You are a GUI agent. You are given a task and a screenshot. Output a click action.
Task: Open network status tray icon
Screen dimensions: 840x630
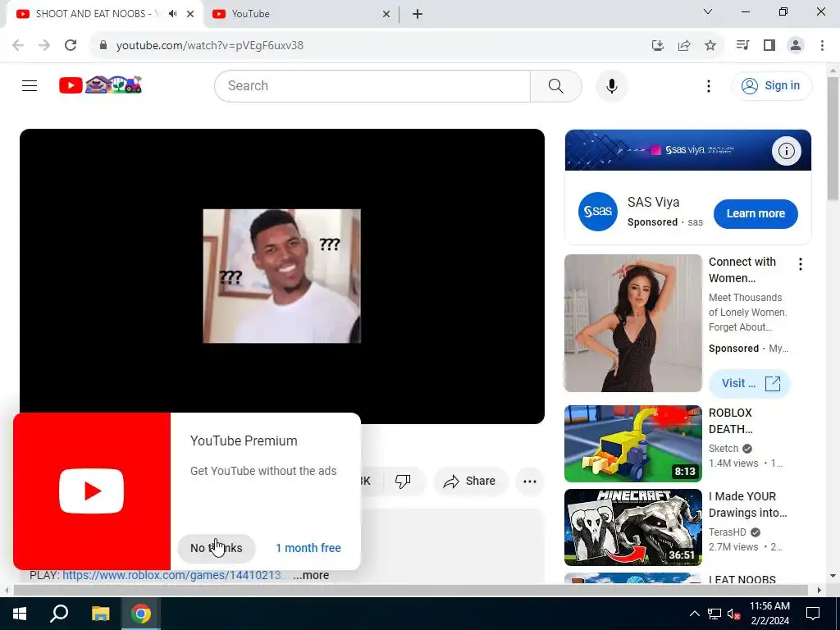click(714, 614)
